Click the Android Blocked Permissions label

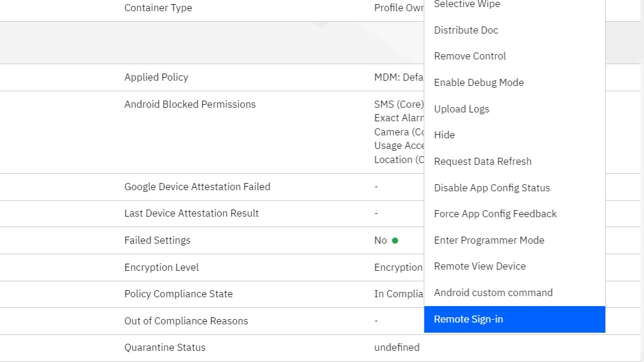[x=190, y=104]
